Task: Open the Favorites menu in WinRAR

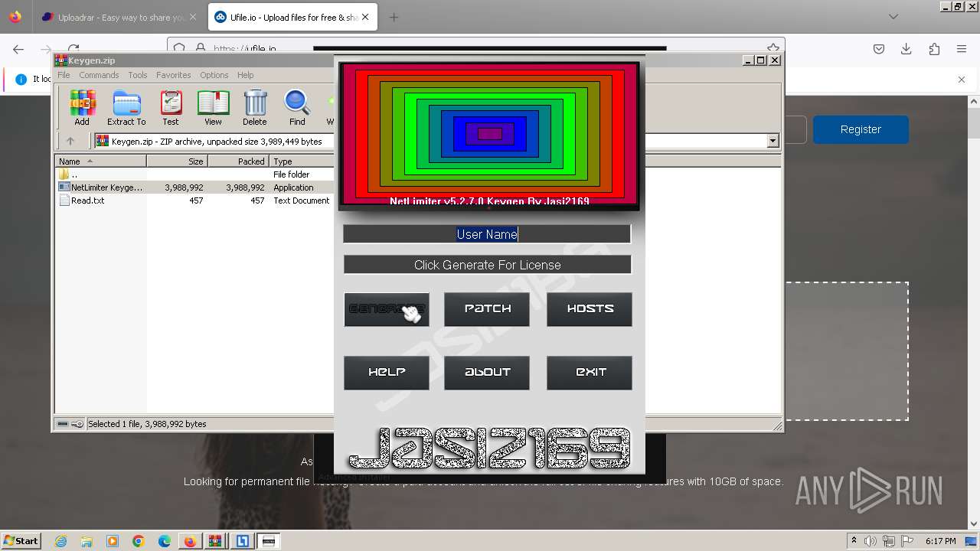Action: (174, 75)
